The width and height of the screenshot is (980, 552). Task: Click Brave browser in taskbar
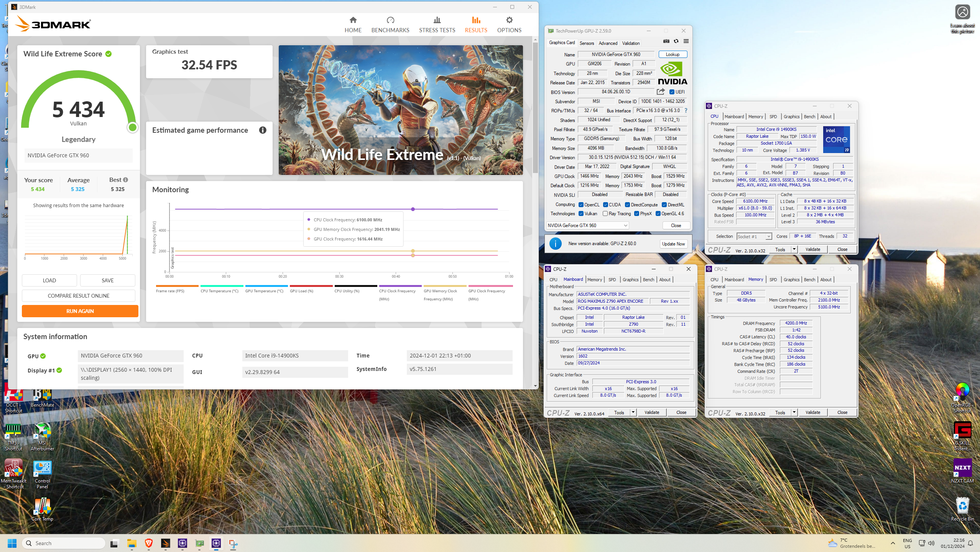149,543
